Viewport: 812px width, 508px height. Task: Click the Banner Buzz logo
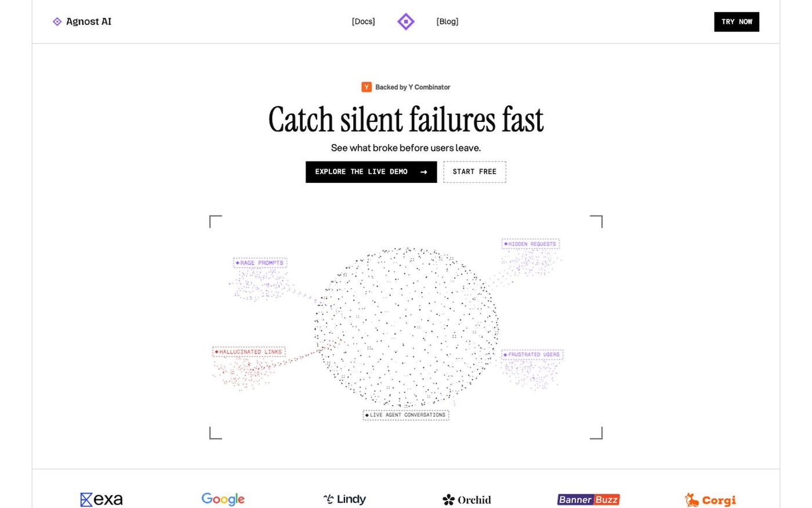589,499
